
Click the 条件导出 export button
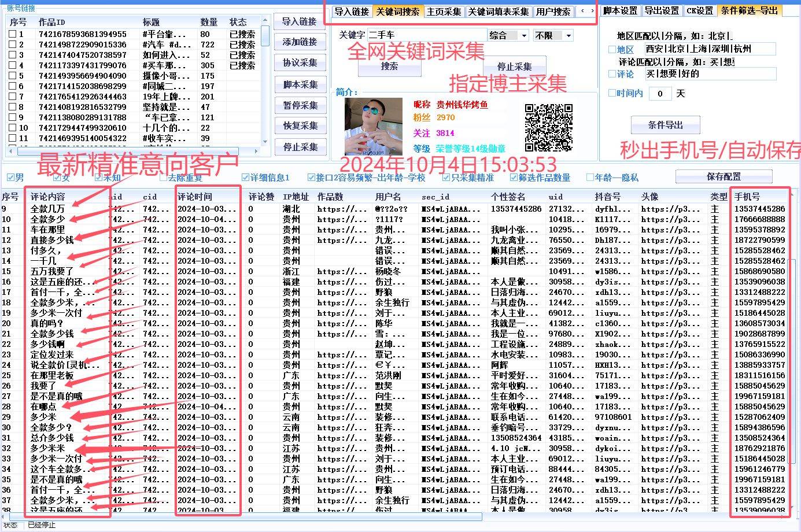click(665, 125)
